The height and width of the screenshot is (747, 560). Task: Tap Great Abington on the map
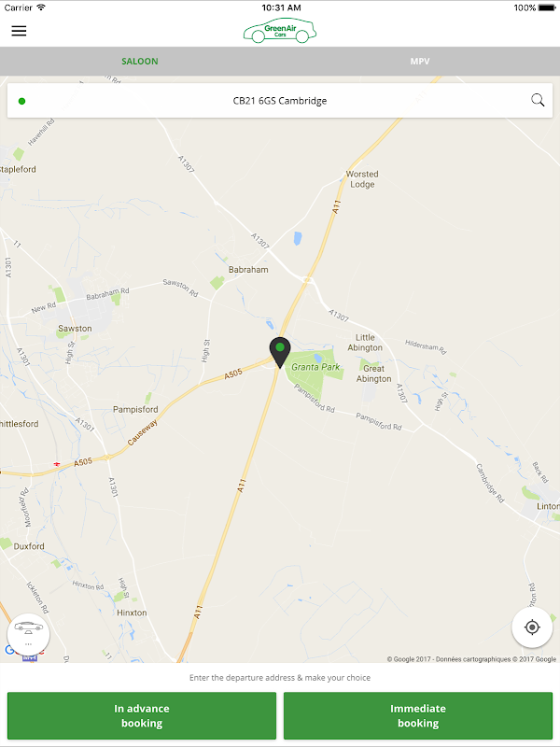[x=374, y=373]
